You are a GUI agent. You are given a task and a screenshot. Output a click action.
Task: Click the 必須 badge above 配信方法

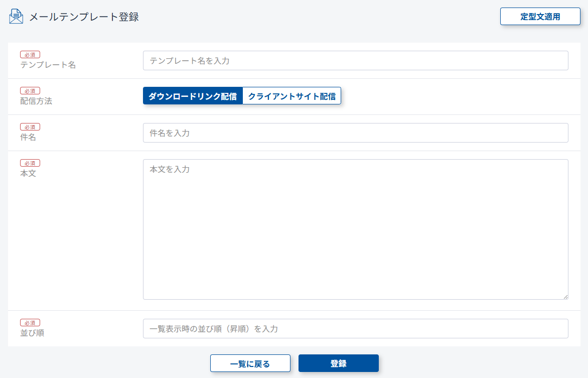click(30, 91)
